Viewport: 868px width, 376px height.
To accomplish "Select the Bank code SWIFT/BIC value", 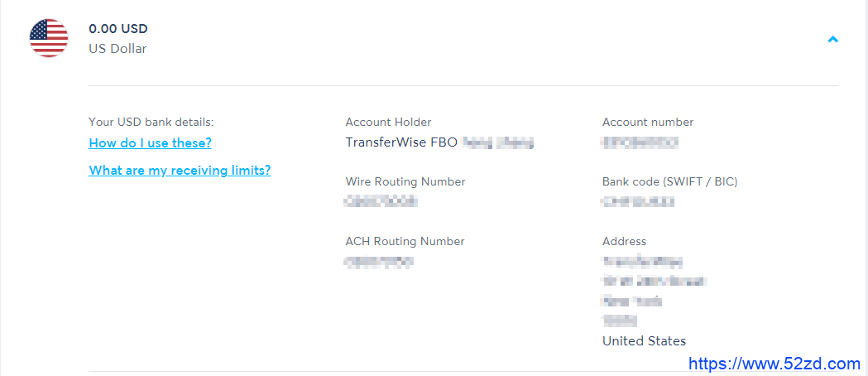I will (638, 201).
